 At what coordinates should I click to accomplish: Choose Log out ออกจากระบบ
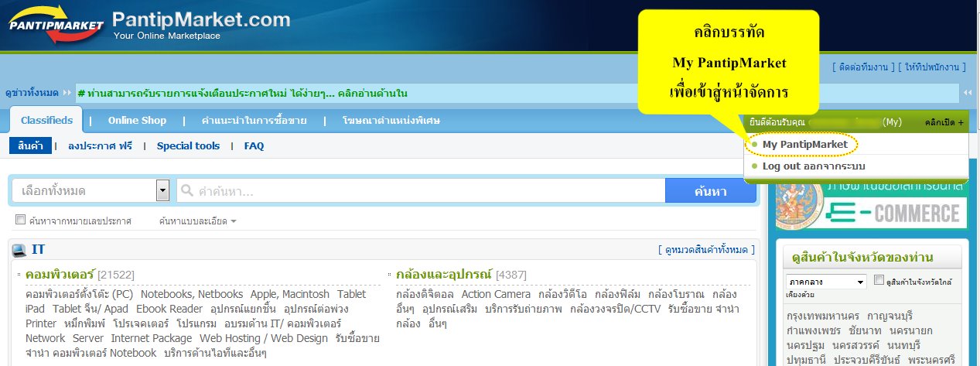(814, 166)
